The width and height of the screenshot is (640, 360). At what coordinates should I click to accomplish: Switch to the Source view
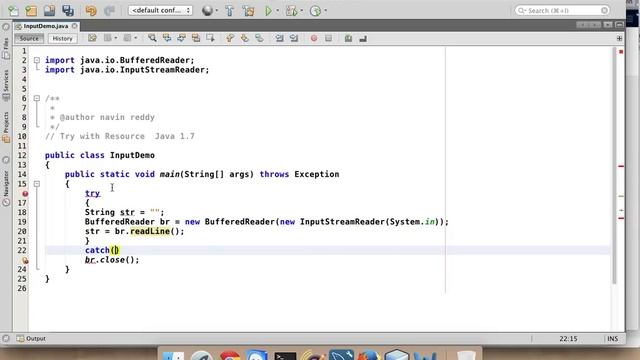click(29, 38)
